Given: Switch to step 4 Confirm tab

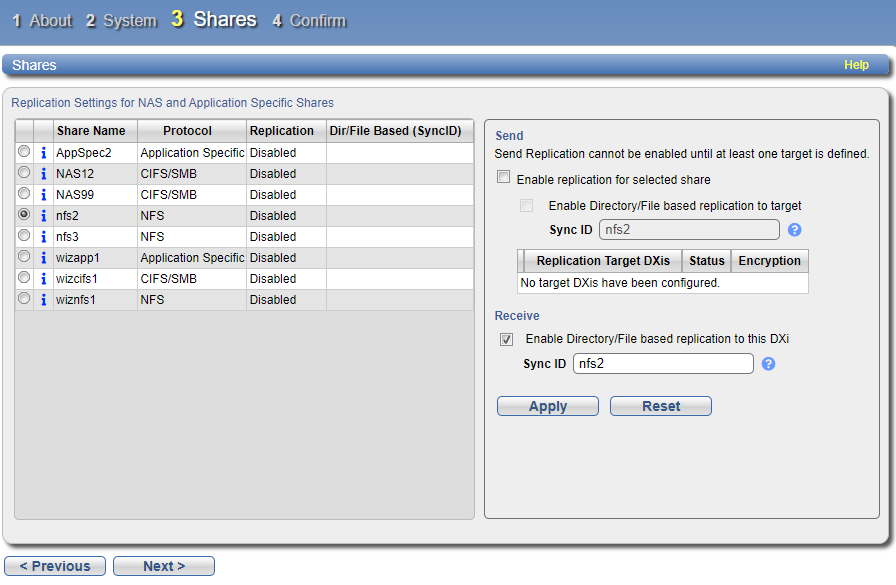Looking at the screenshot, I should pos(309,20).
